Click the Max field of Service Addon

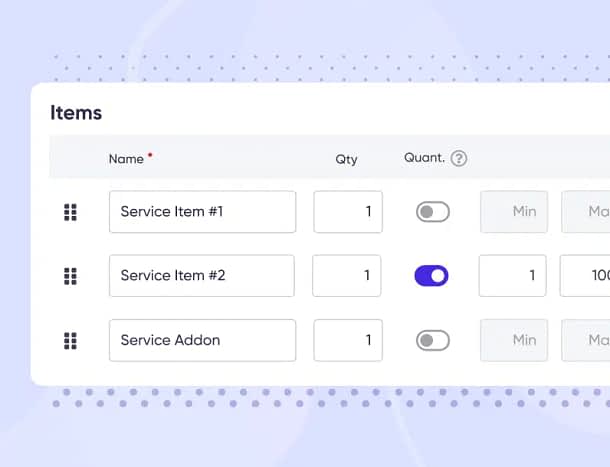click(x=585, y=340)
